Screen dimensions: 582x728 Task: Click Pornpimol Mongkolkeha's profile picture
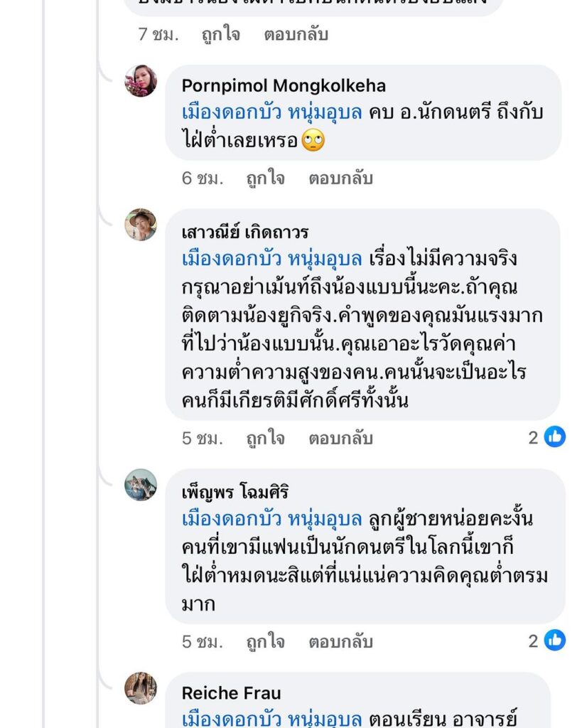point(141,81)
